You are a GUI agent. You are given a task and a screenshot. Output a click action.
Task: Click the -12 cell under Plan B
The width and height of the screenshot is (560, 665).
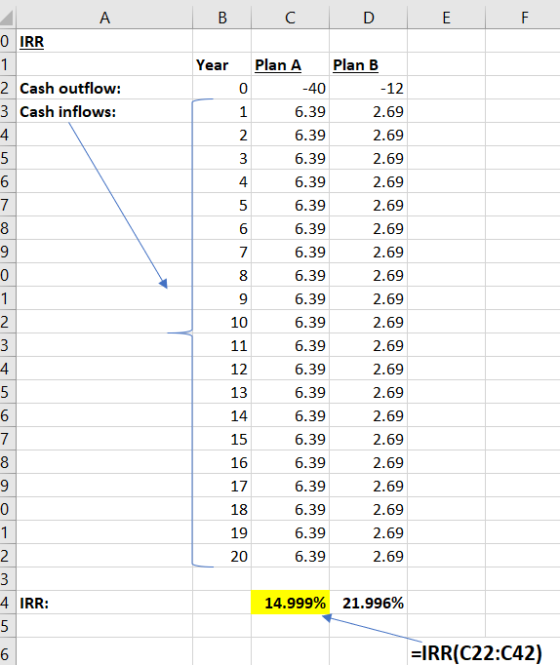click(x=368, y=88)
